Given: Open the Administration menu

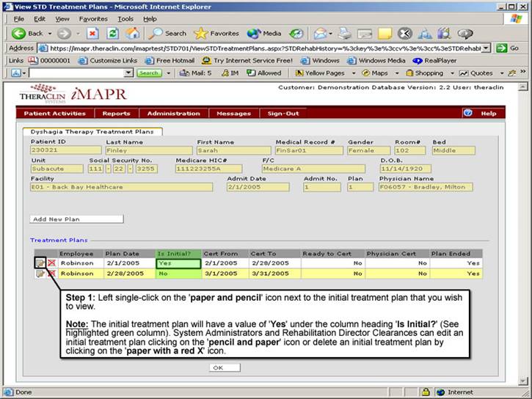Looking at the screenshot, I should 173,114.
